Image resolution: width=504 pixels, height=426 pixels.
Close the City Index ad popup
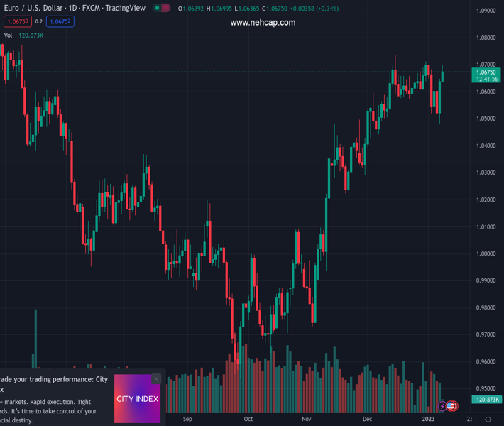click(x=156, y=379)
